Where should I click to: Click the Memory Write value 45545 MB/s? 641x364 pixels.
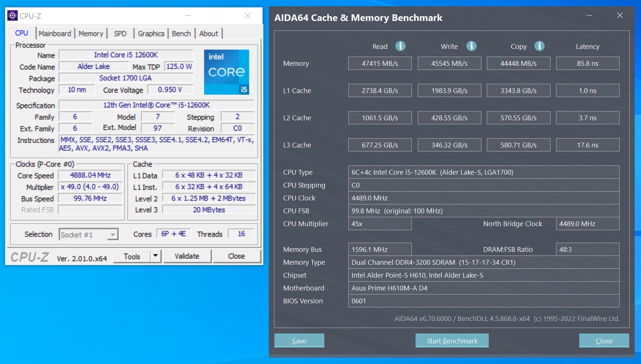(x=449, y=63)
